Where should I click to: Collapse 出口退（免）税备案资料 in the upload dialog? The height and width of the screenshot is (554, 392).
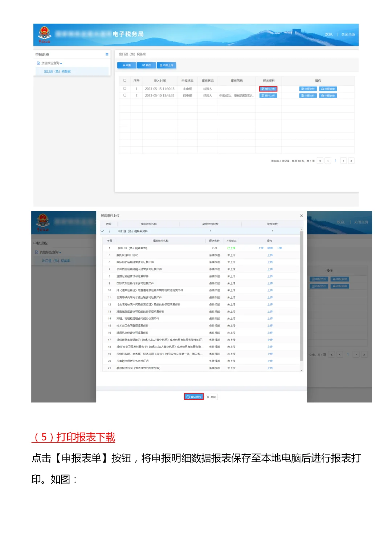point(102,231)
